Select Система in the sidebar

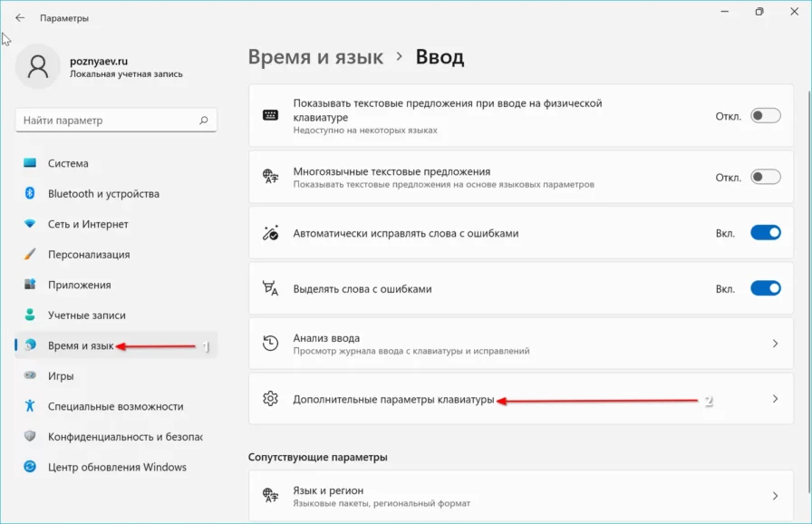pyautogui.click(x=68, y=164)
